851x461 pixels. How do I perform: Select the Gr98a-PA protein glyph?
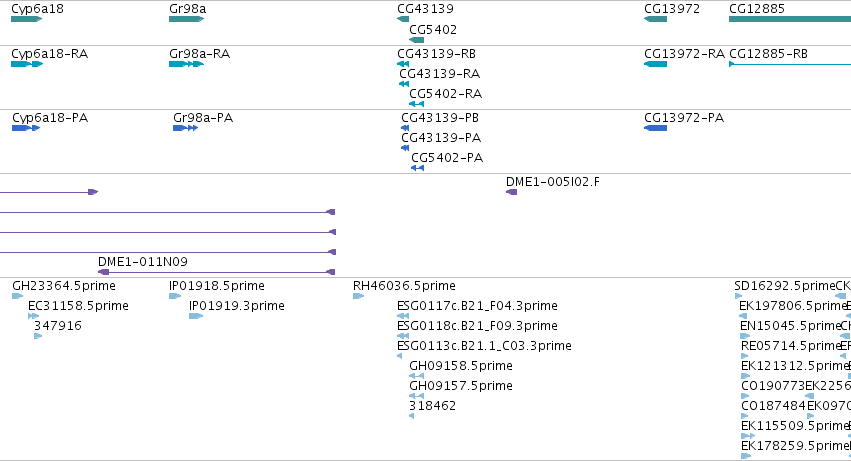click(186, 128)
